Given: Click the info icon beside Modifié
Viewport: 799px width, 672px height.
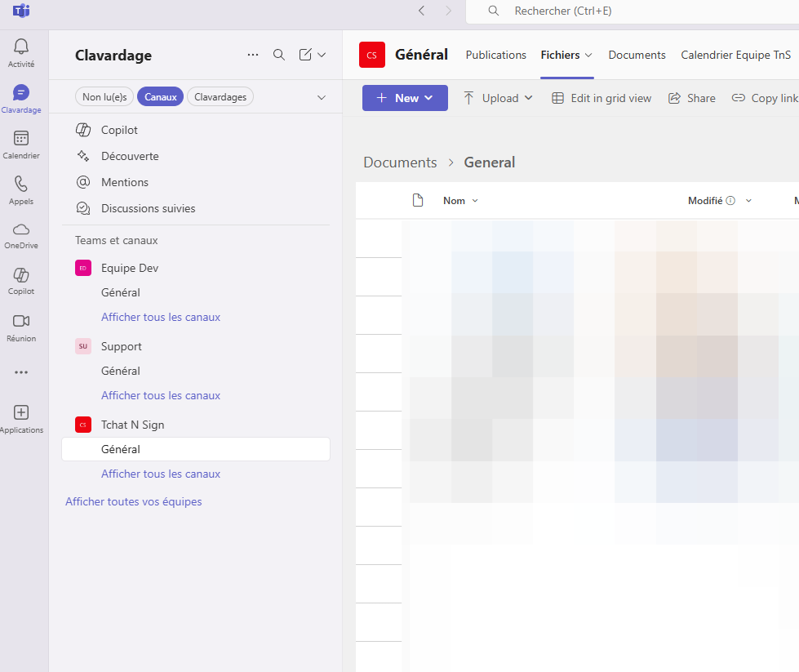Looking at the screenshot, I should pyautogui.click(x=730, y=200).
